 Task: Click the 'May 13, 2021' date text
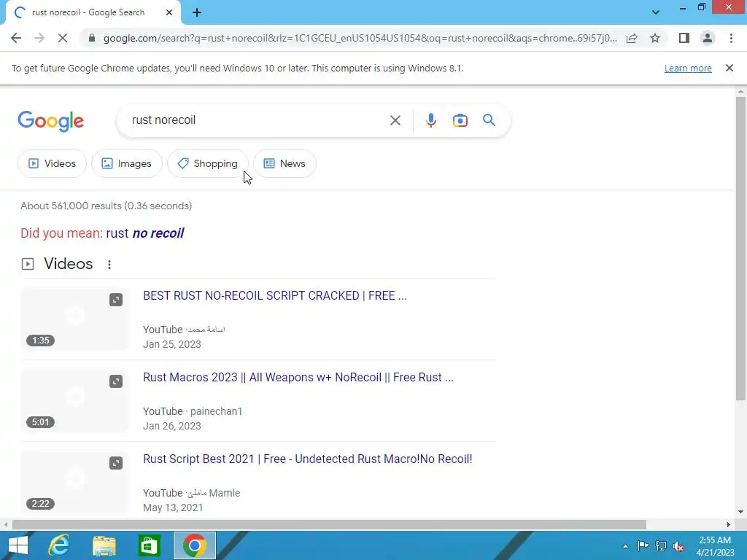[173, 507]
